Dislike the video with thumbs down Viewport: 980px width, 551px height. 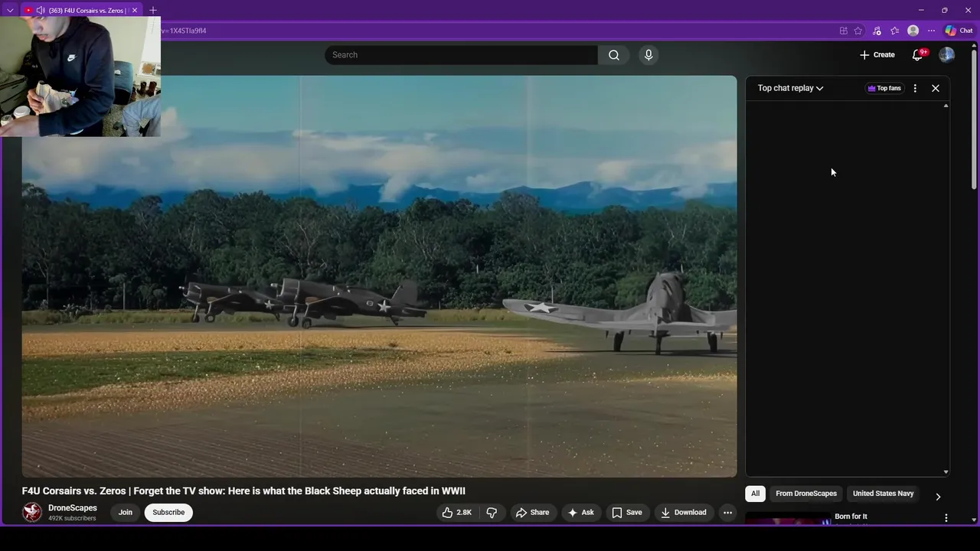tap(492, 513)
